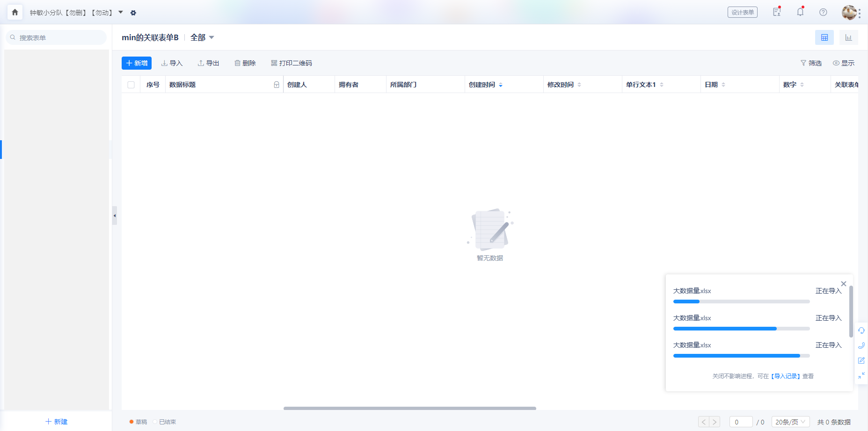
Task: Click 新建 at sidebar bottom
Action: pos(56,422)
